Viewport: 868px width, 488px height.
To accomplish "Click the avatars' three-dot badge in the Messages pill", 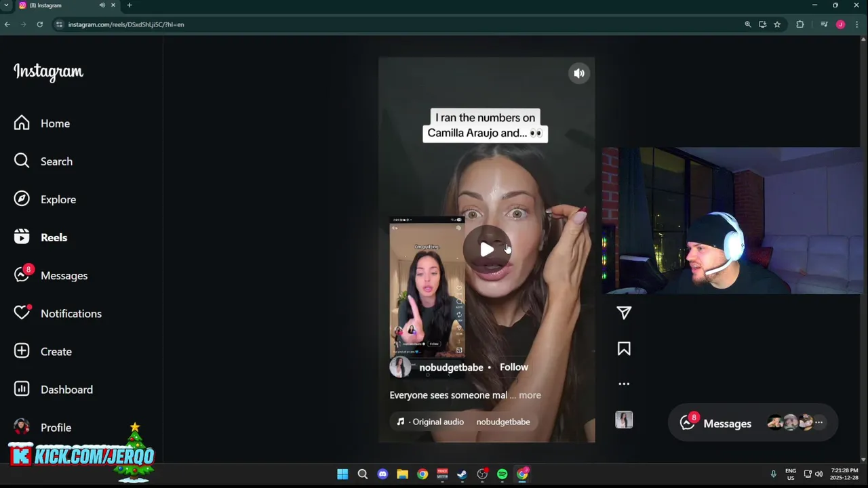I will [818, 422].
